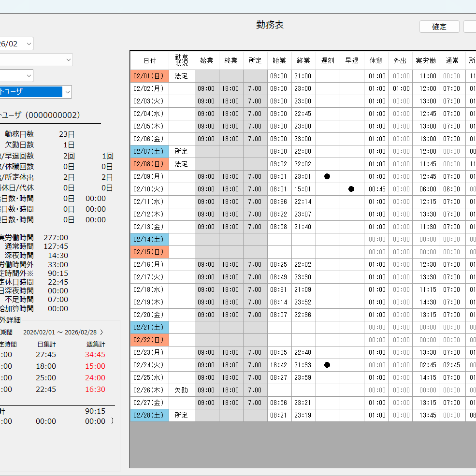Click the early-leave dot on the 02/10 row
The image size is (476, 476).
[x=351, y=189]
